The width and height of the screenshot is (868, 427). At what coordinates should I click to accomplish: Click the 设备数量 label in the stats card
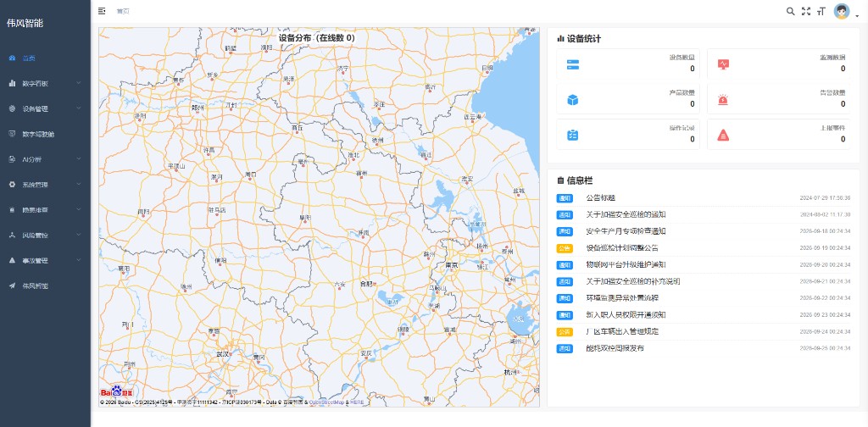[682, 57]
